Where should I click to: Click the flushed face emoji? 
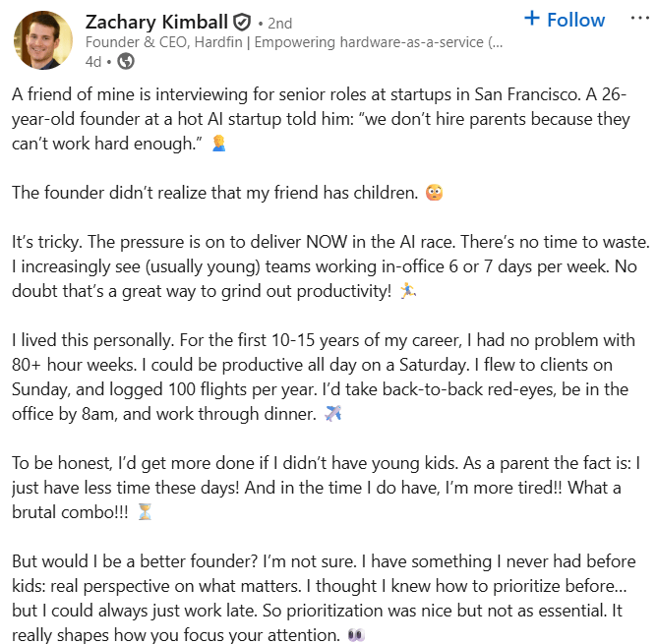tap(434, 193)
